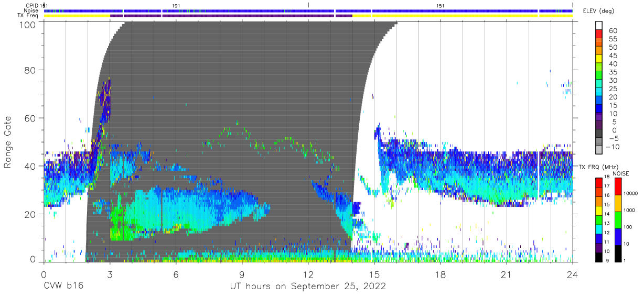Viewport: 644px width, 297px height.
Task: Click the 21 hour x-axis tick label
Action: tap(506, 274)
